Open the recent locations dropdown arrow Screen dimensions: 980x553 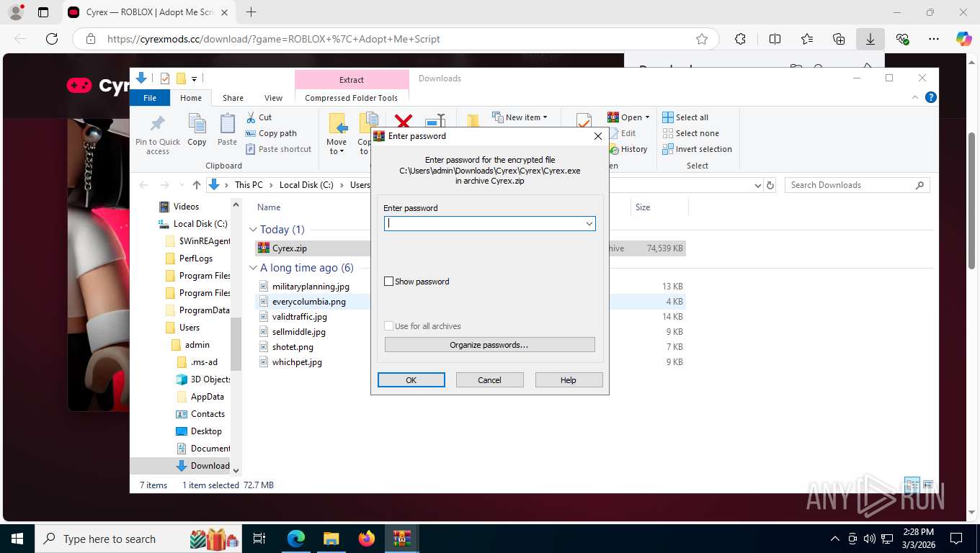180,185
